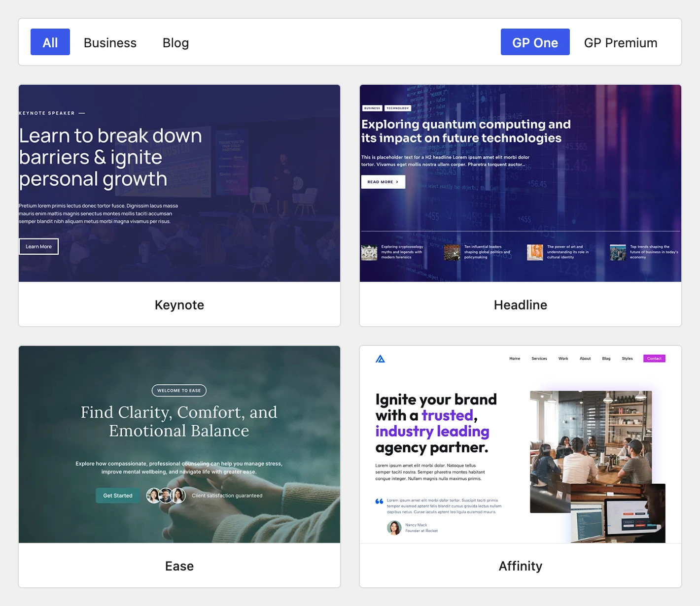Select the All filter tab
700x606 pixels.
coord(50,42)
